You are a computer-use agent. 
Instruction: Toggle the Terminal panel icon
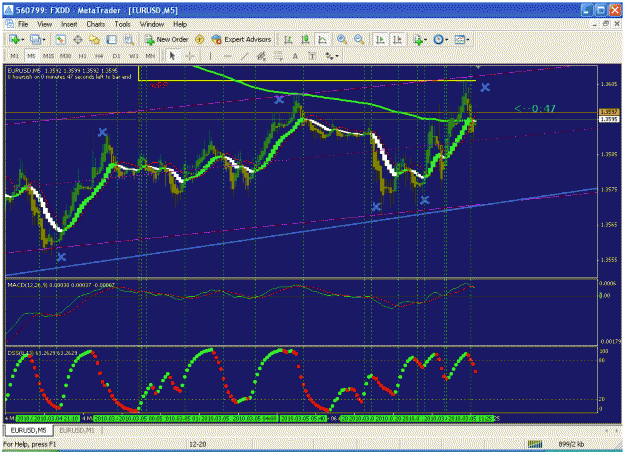pos(112,39)
